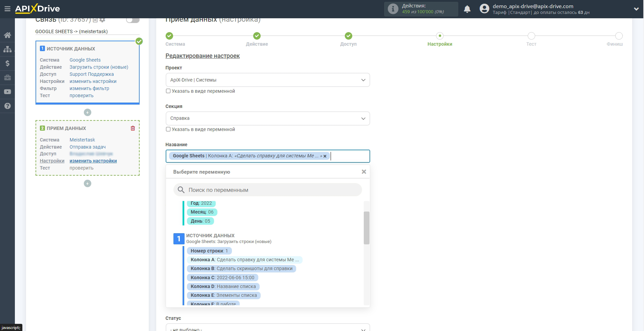Copy connection ID icon

(95, 20)
